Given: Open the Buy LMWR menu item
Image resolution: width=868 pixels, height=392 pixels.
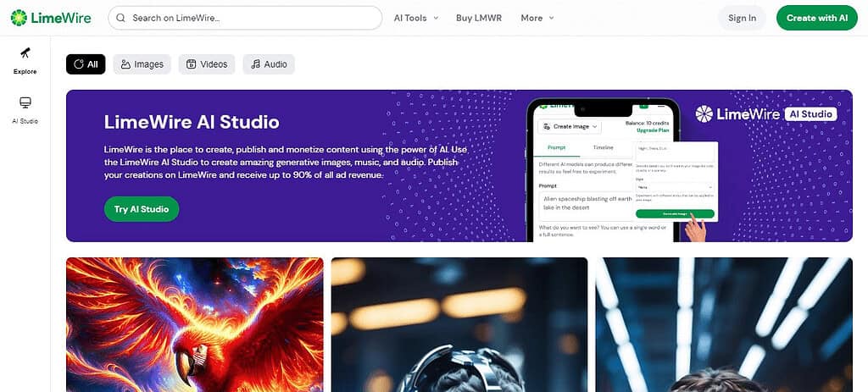Looking at the screenshot, I should [479, 18].
